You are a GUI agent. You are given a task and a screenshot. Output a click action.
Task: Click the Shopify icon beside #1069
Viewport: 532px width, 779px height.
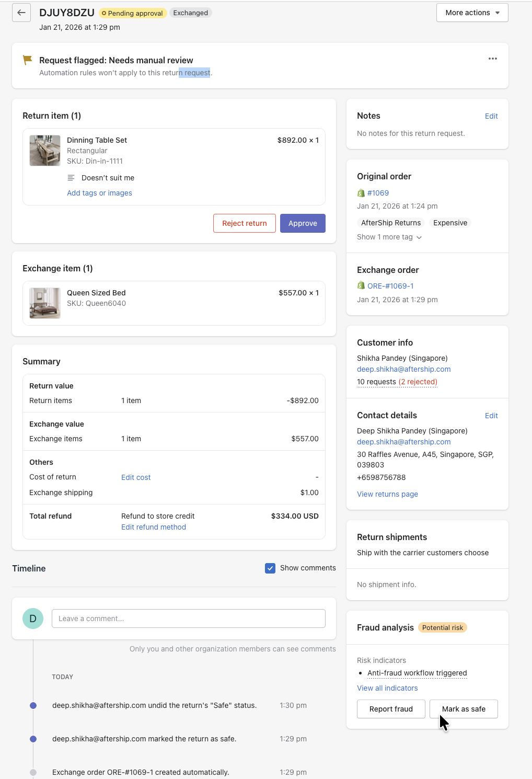click(361, 193)
